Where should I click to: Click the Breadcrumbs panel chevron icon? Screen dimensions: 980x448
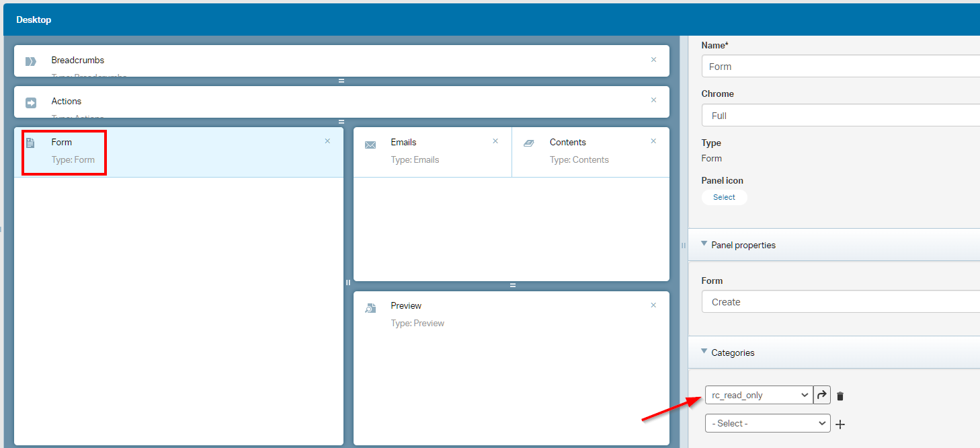tap(31, 62)
